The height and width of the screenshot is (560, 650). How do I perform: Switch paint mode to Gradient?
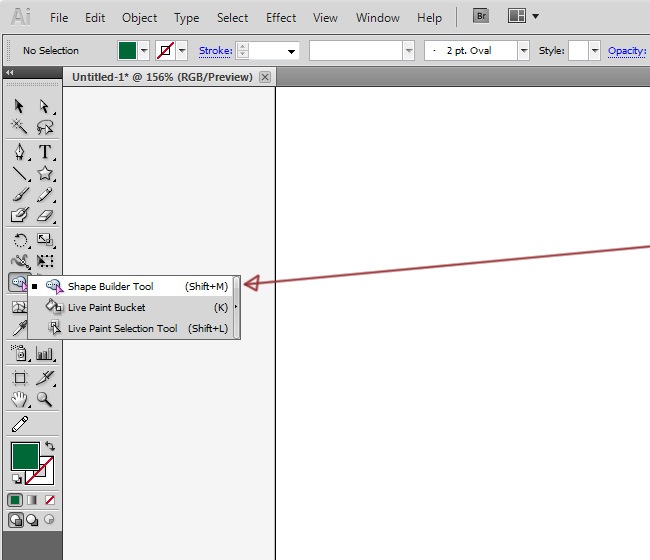coord(33,500)
